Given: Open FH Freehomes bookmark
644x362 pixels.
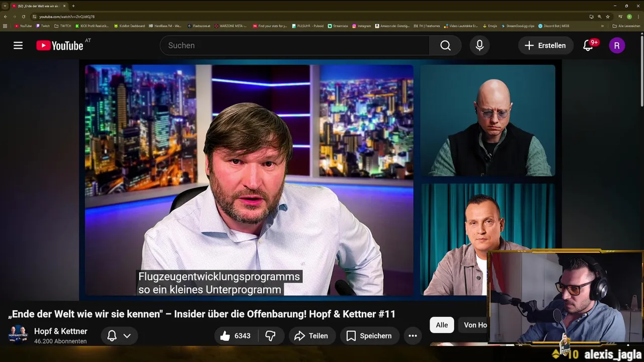Looking at the screenshot, I should click(427, 26).
